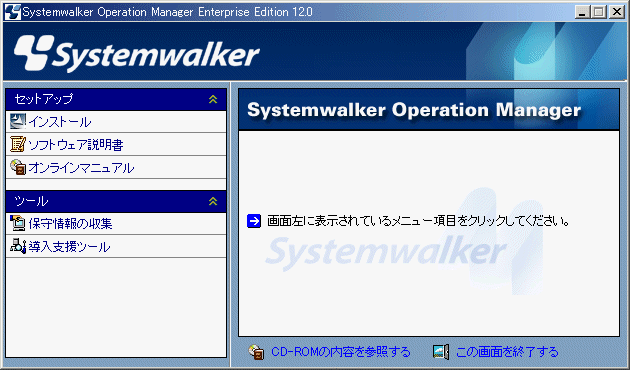Open 保守情報の収集 tool

[116, 223]
